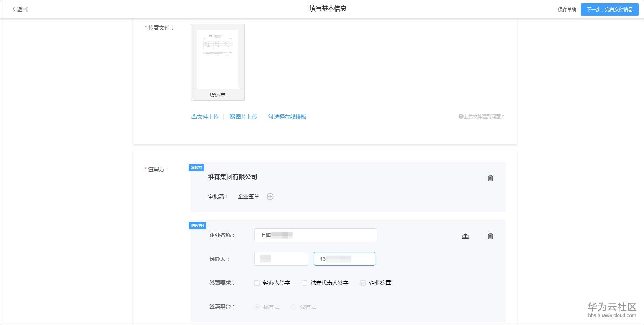
Task: Choose 选择在线模板 online template
Action: [x=287, y=117]
